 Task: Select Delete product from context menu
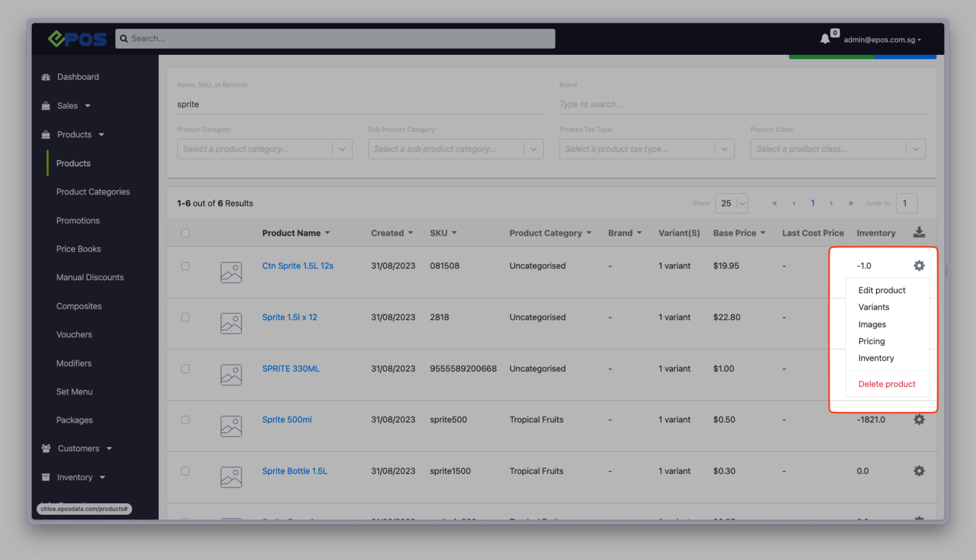(886, 384)
